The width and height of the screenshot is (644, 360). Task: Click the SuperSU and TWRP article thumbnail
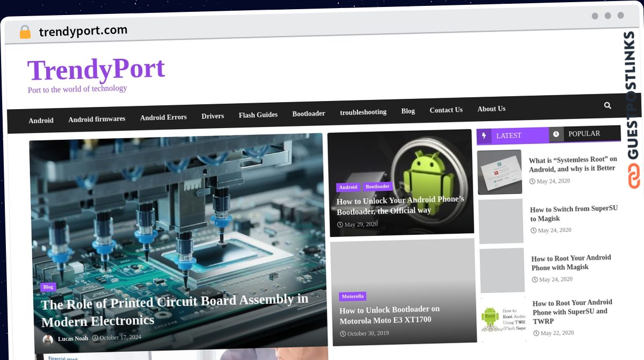click(x=503, y=319)
